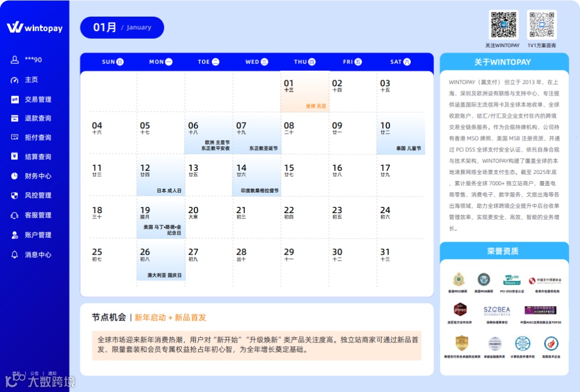Image resolution: width=580 pixels, height=392 pixels.
Task: Select January 10 泰国儿童节 cell
Action: tap(401, 134)
